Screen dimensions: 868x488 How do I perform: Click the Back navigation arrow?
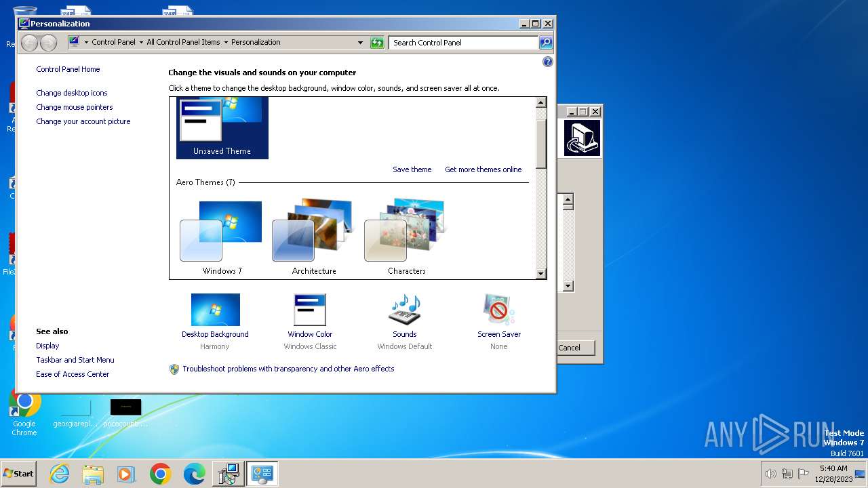click(x=29, y=43)
